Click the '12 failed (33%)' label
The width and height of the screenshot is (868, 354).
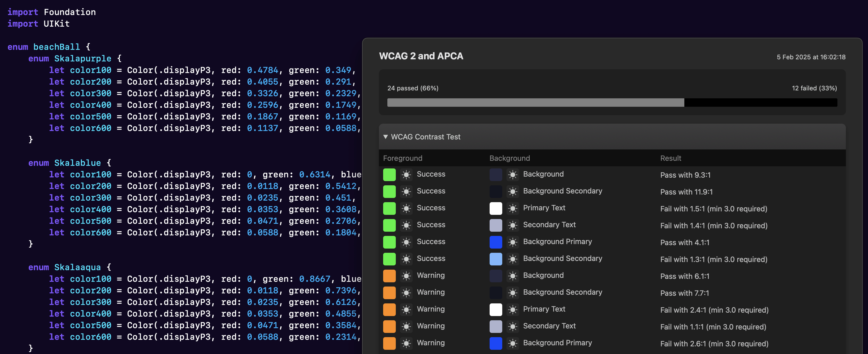point(814,88)
